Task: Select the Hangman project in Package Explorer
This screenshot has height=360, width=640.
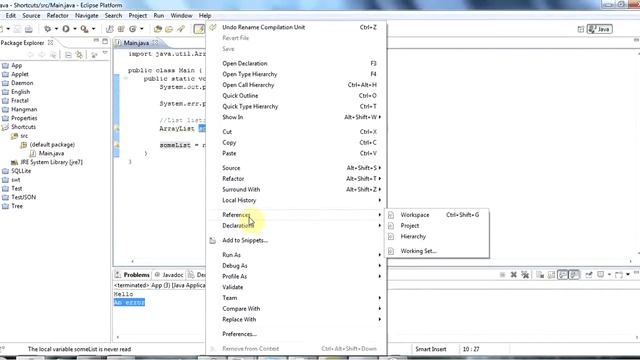Action: pos(24,109)
